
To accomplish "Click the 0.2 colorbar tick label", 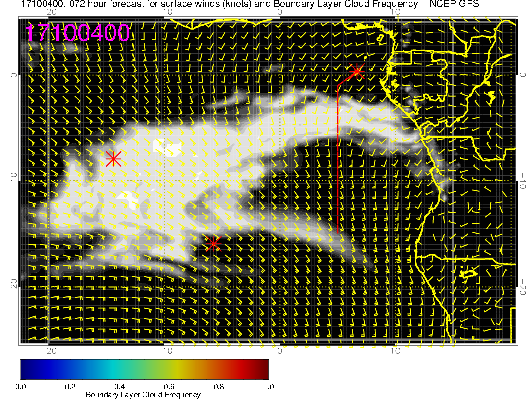I will (x=70, y=387).
